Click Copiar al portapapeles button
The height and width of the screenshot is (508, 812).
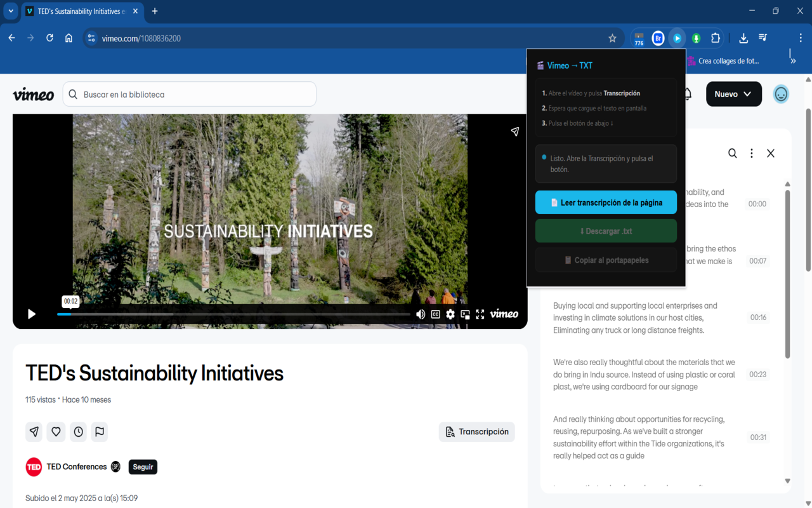click(606, 260)
